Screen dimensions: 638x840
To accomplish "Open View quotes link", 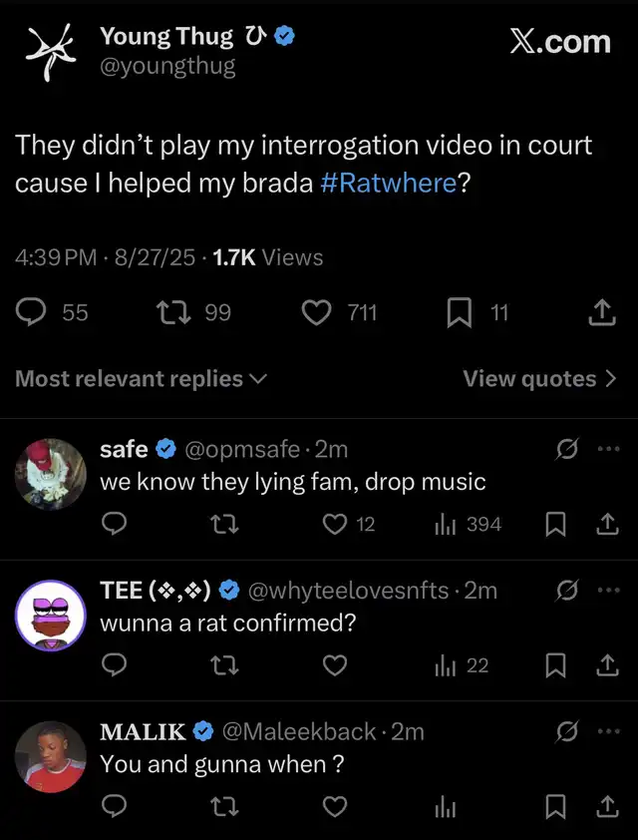I will 539,379.
